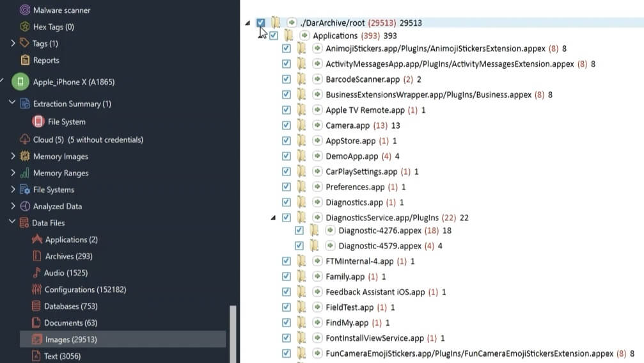Image resolution: width=644 pixels, height=363 pixels.
Task: Uncheck the Diagnostic-4276.appex checkbox
Action: point(299,230)
